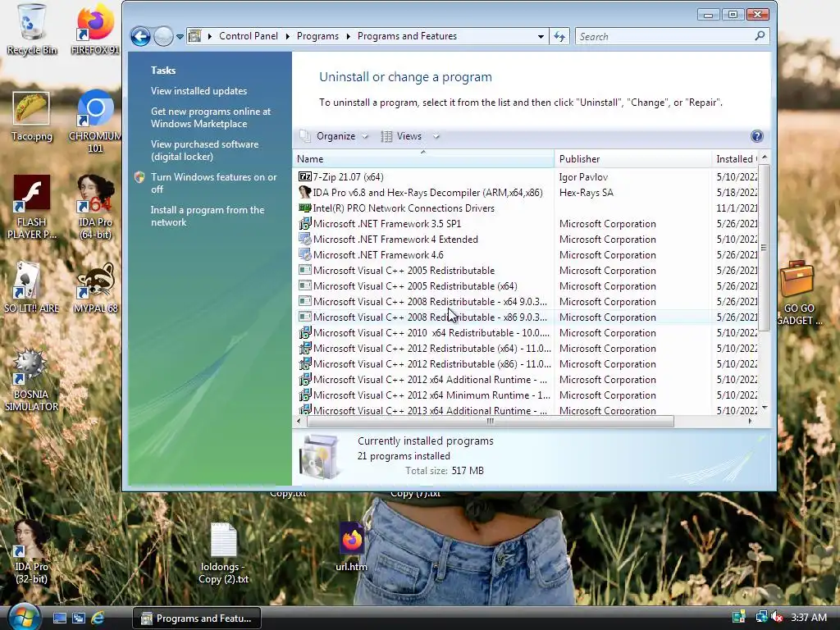Click the search magnifier icon

(760, 36)
